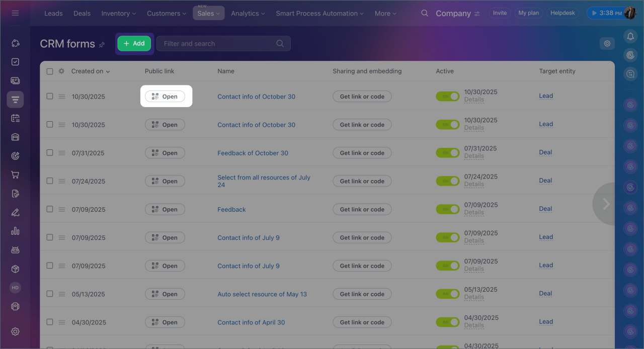Click the search magnifier in top bar
644x349 pixels.
(425, 13)
